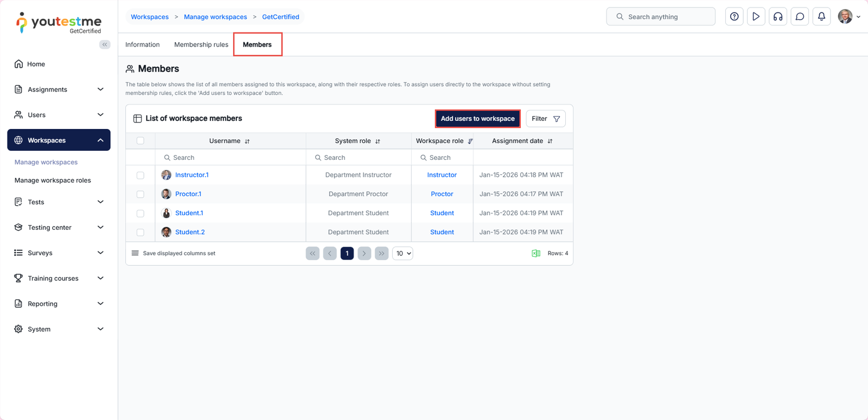Screen dimensions: 868x420
Task: Click the help question mark icon
Action: pos(734,17)
